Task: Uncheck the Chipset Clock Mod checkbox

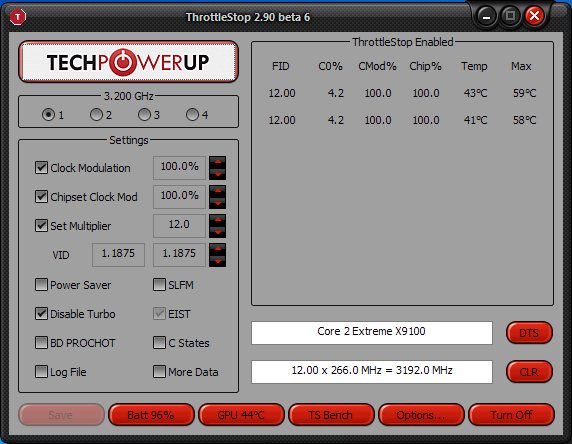Action: (x=41, y=196)
